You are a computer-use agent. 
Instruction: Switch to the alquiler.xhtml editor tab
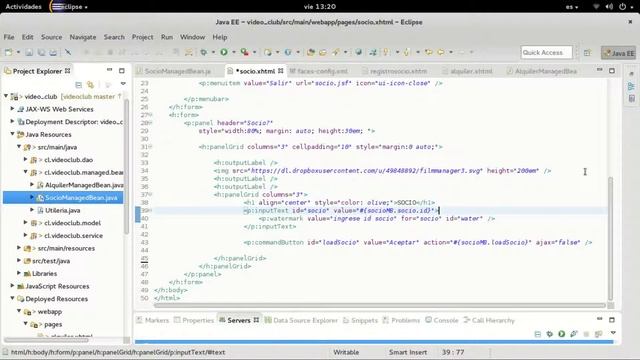[x=471, y=71]
